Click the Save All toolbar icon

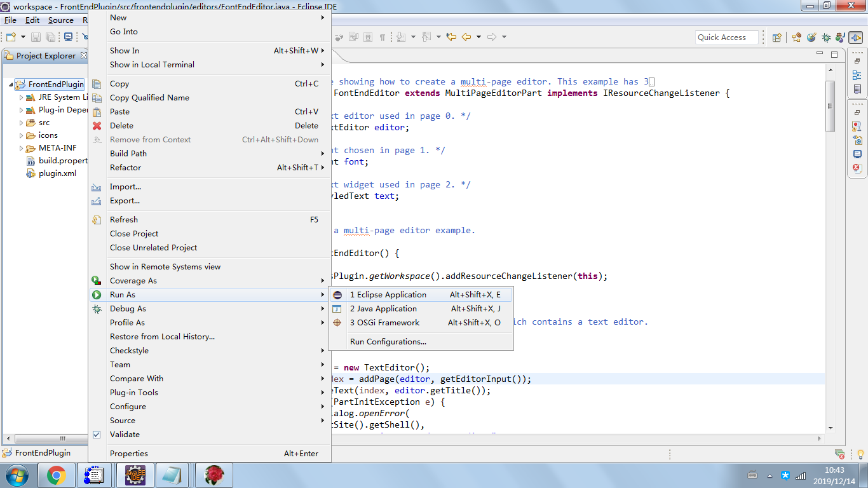(50, 37)
